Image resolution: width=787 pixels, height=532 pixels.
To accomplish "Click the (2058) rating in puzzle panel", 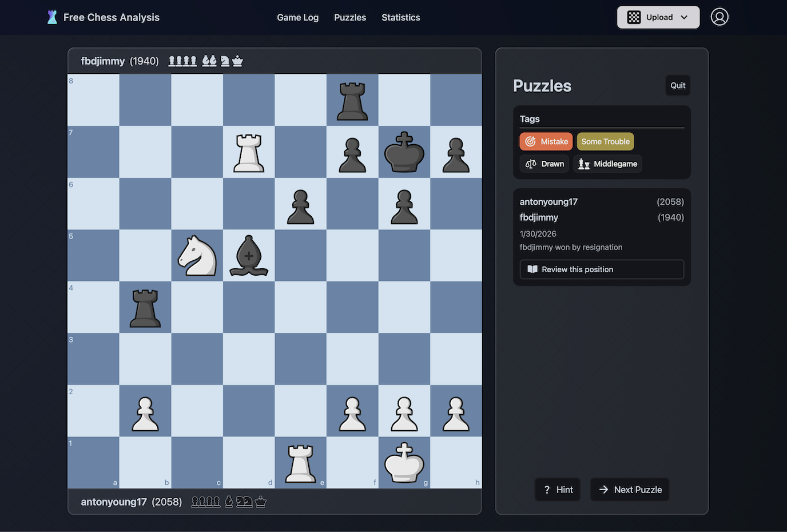I will point(670,202).
